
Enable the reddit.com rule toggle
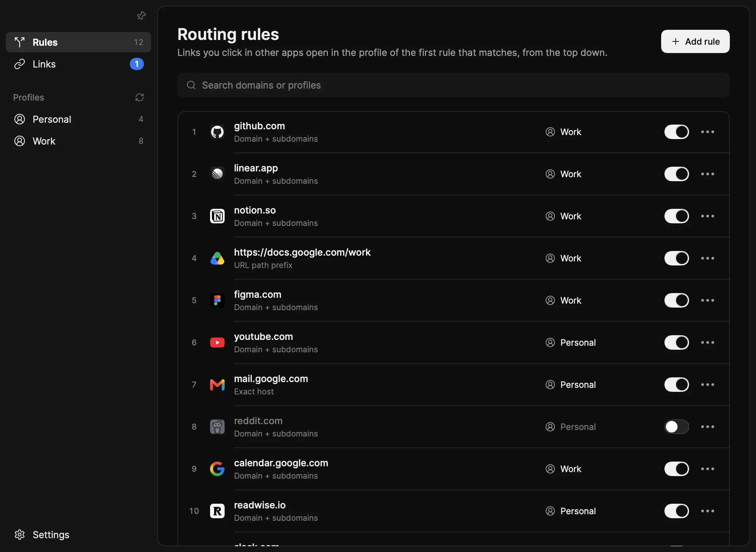coord(677,427)
